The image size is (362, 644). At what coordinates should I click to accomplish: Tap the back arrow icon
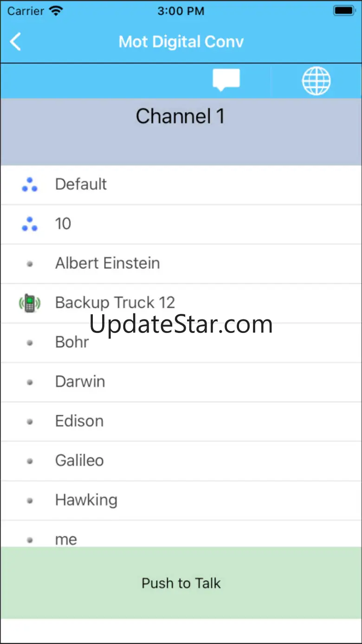pyautogui.click(x=15, y=42)
